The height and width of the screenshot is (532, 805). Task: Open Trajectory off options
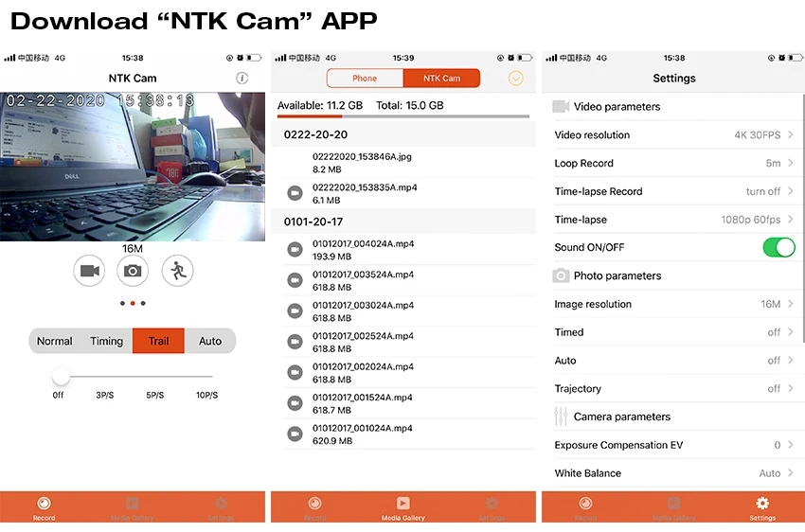coord(674,389)
